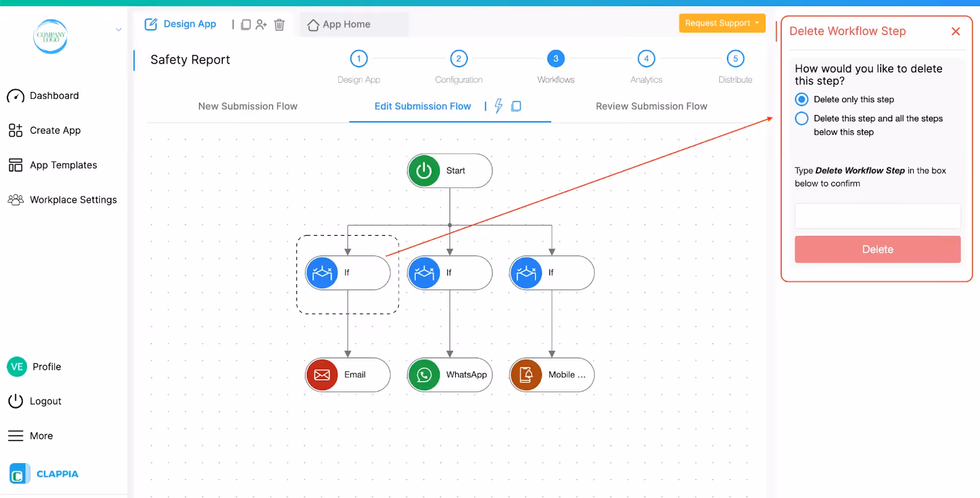The width and height of the screenshot is (980, 498).
Task: Click the copy icon in Edit tab
Action: tap(516, 107)
